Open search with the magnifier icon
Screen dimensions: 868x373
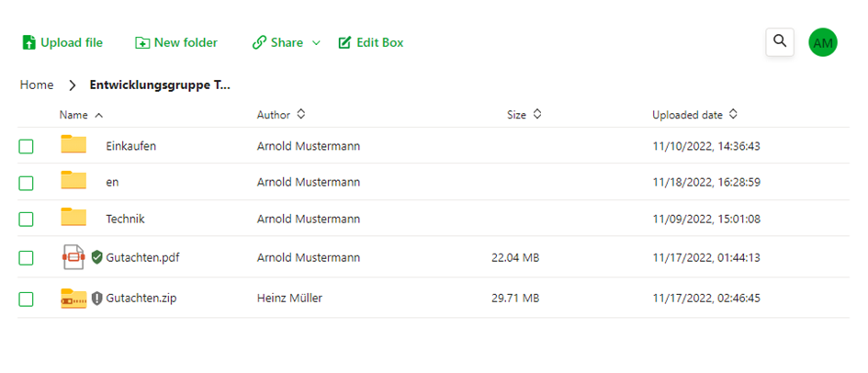780,41
